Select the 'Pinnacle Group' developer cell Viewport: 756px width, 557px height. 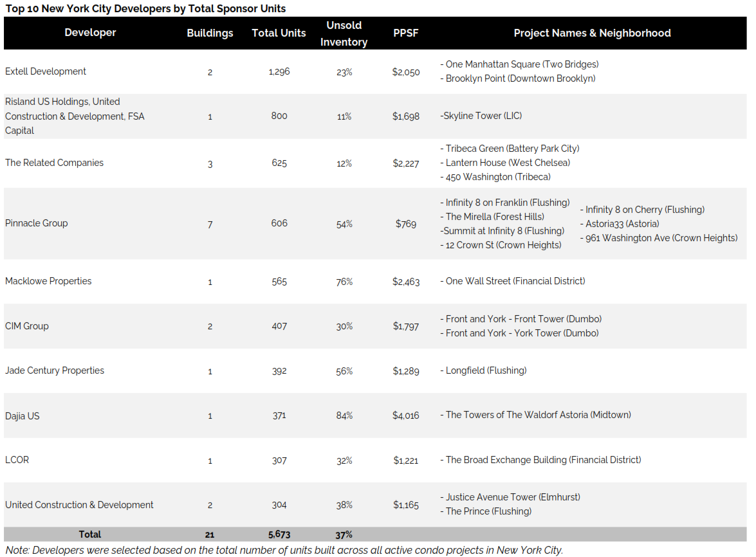click(36, 223)
